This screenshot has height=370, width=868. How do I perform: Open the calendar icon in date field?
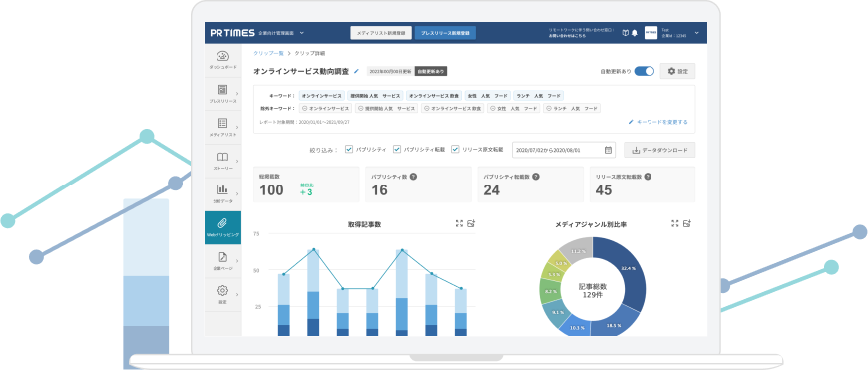click(x=608, y=150)
